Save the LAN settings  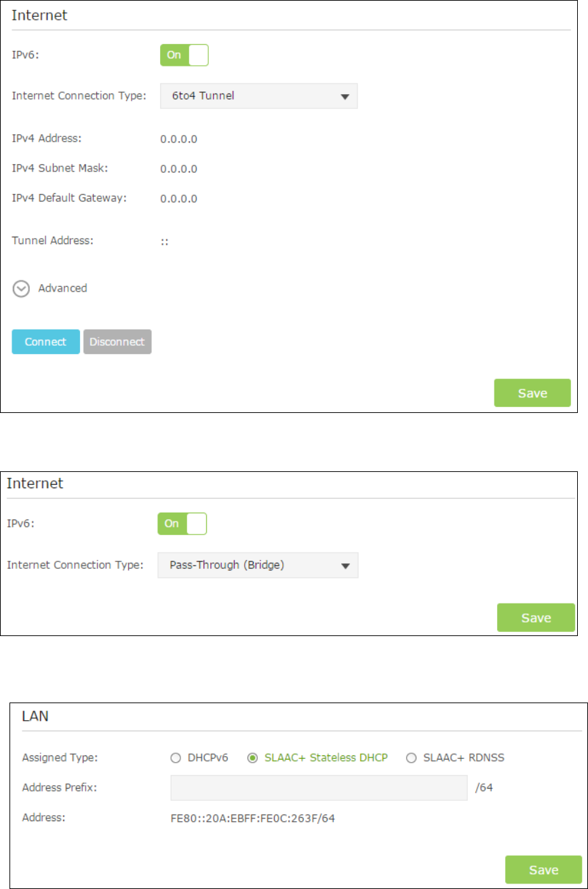pyautogui.click(x=544, y=869)
